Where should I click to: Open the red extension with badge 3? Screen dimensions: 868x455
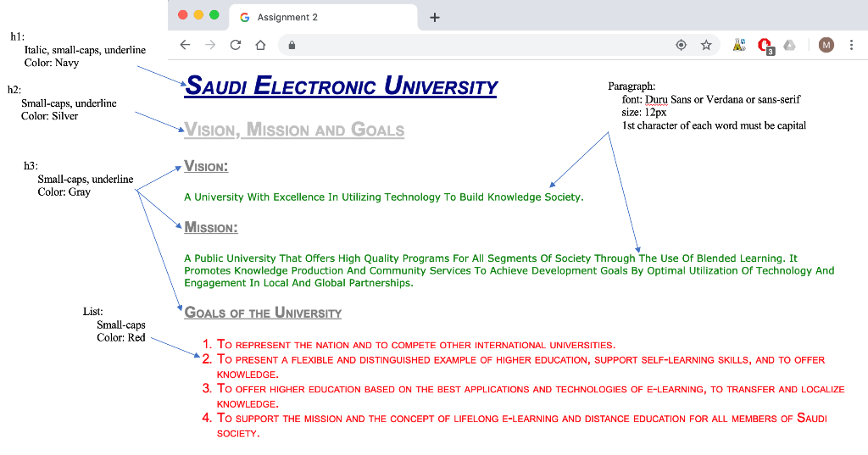click(765, 46)
